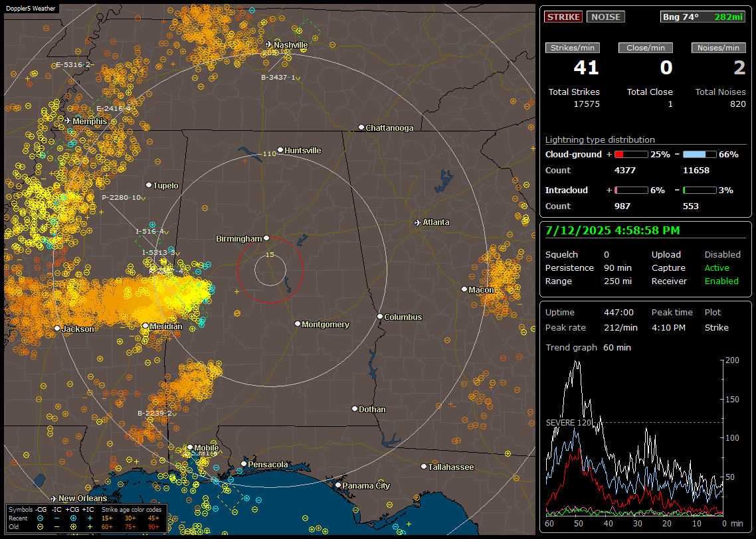Image resolution: width=756 pixels, height=539 pixels.
Task: Click the 15 range ring label
Action: click(270, 254)
